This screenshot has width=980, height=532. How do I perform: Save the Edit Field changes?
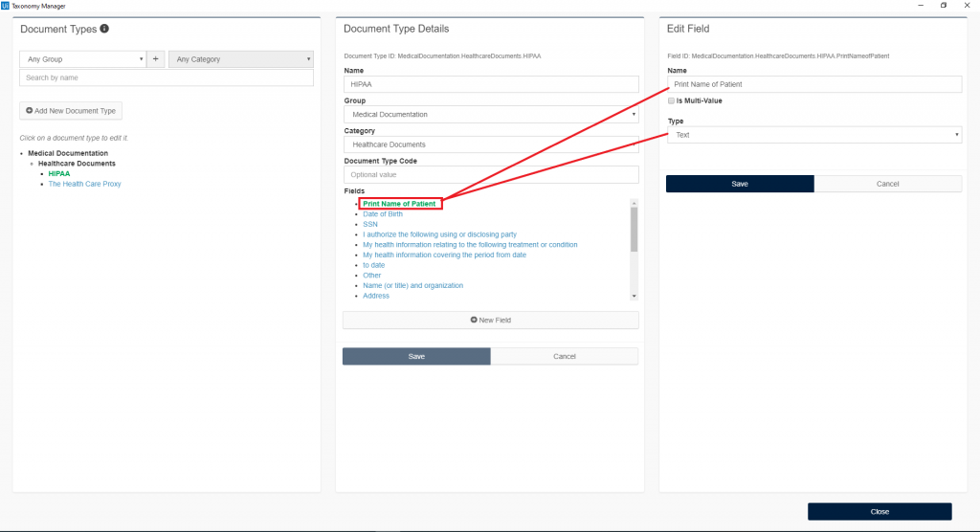740,184
